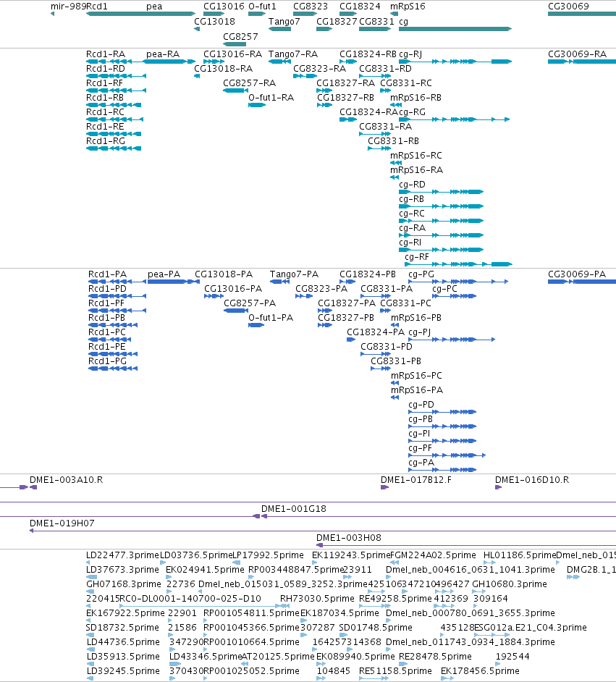The height and width of the screenshot is (682, 616).
Task: Select the O-fut1 gene label
Action: 262,7
